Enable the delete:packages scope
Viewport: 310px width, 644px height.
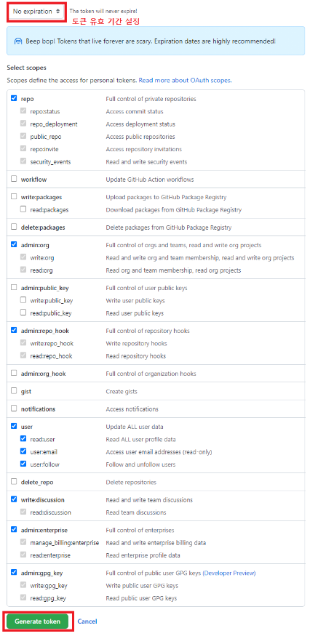point(14,227)
